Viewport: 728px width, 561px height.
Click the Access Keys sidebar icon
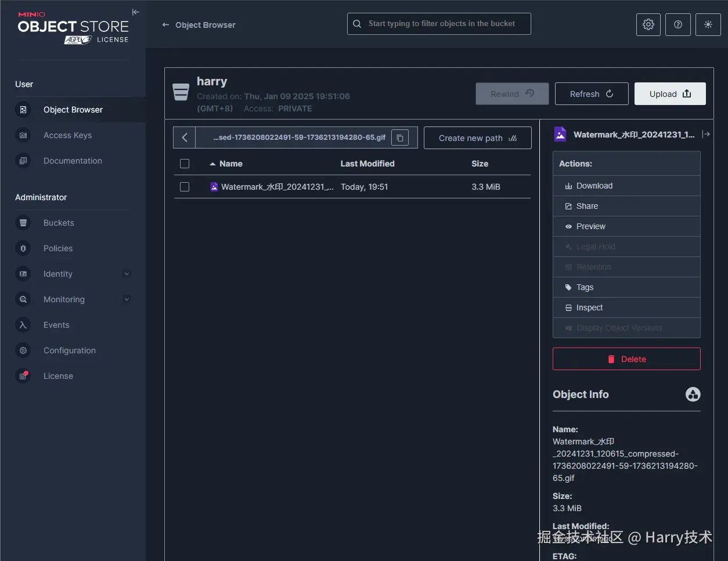pyautogui.click(x=23, y=135)
